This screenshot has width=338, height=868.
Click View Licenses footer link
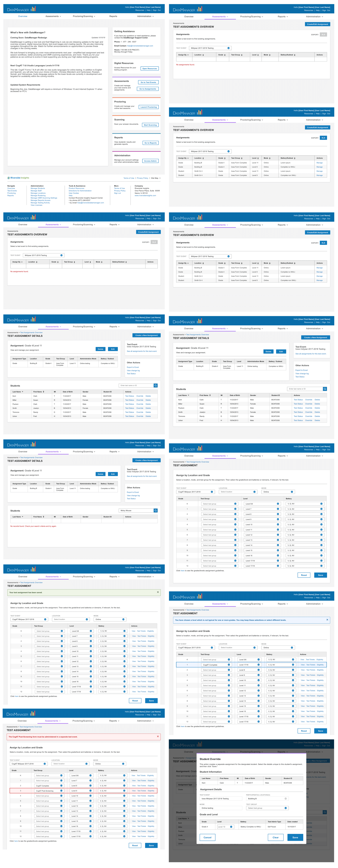(x=36, y=205)
